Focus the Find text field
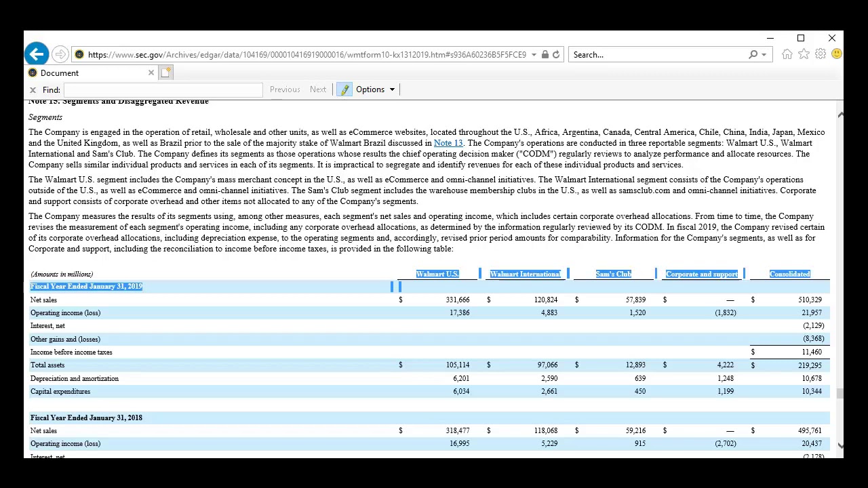Viewport: 868px width, 488px height. [x=163, y=89]
